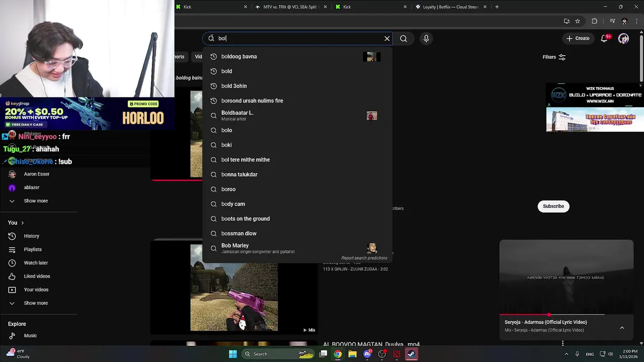Open Discord from the taskbar
This screenshot has height=362, width=644.
(367, 354)
